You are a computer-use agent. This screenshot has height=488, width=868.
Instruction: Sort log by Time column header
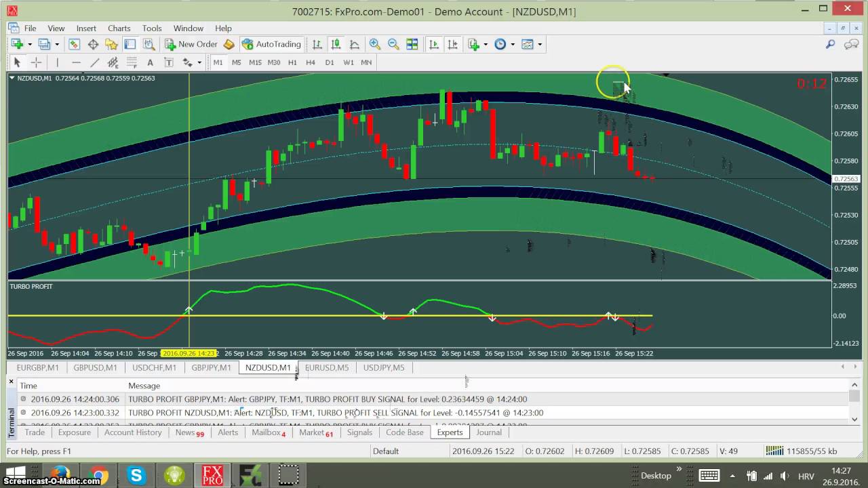pyautogui.click(x=28, y=386)
